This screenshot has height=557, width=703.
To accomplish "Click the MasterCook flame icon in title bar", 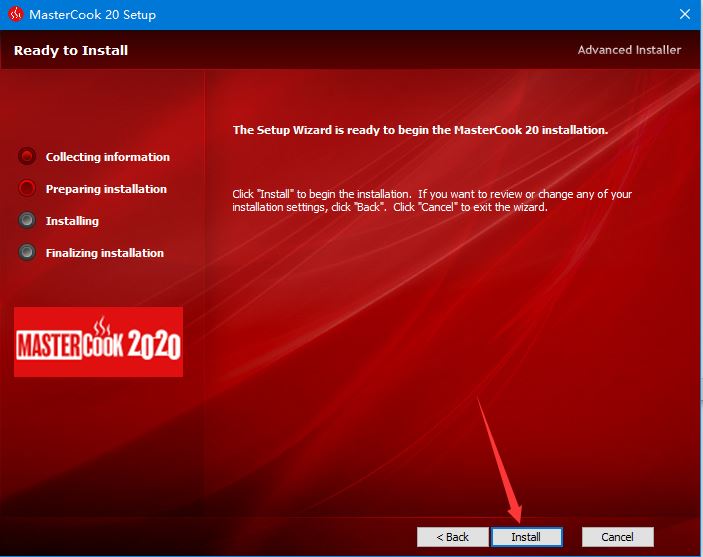I will coord(15,14).
